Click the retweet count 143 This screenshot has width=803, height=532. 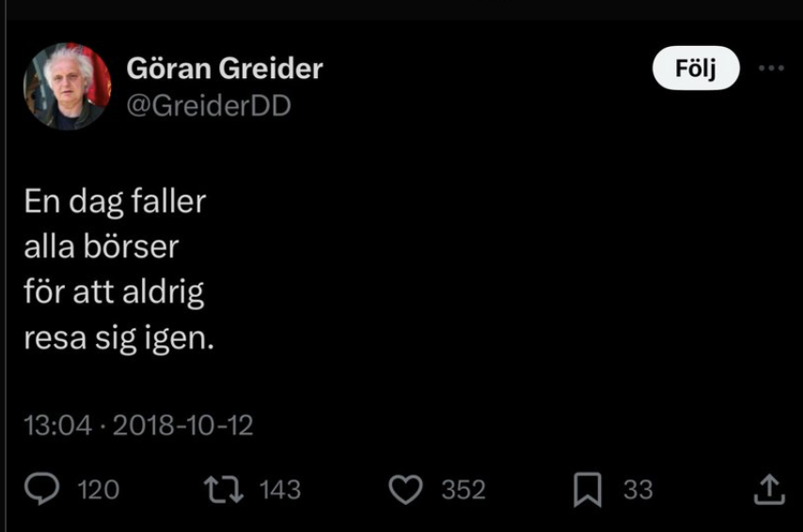pos(279,490)
